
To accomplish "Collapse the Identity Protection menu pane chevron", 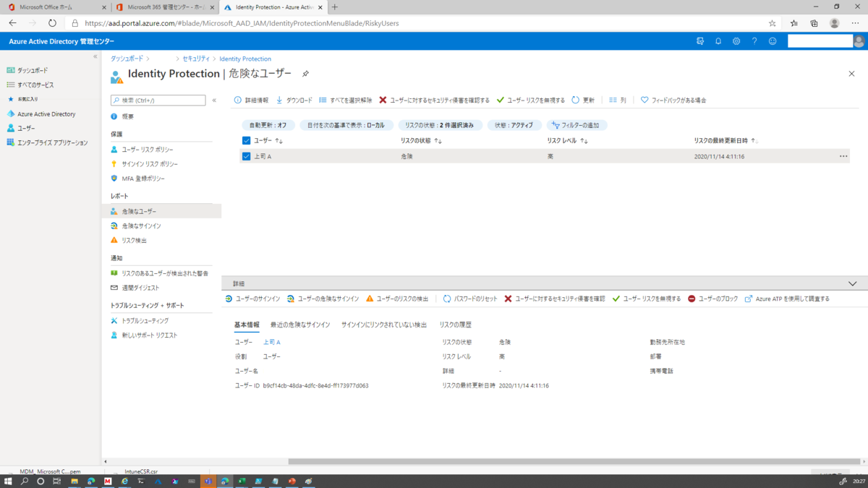I will click(x=214, y=100).
